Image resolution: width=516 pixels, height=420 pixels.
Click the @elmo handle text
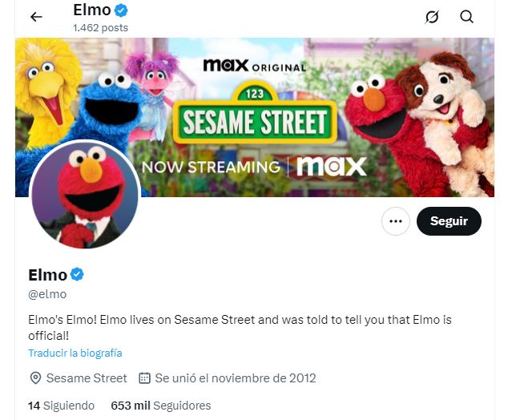[x=47, y=294]
